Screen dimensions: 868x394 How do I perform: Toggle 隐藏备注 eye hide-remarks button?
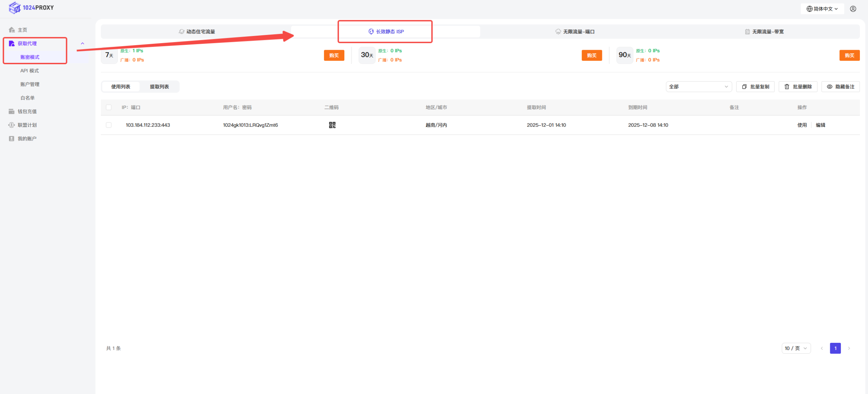pos(840,87)
